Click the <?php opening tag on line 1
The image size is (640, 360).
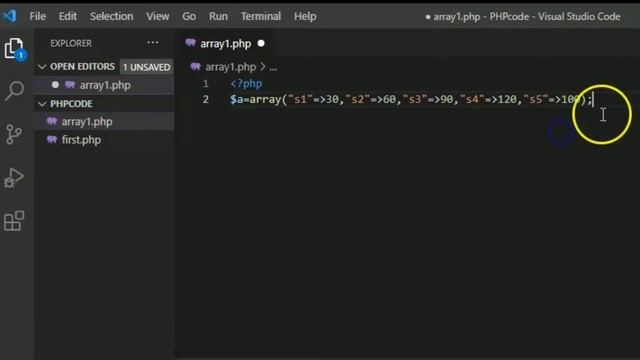point(246,84)
